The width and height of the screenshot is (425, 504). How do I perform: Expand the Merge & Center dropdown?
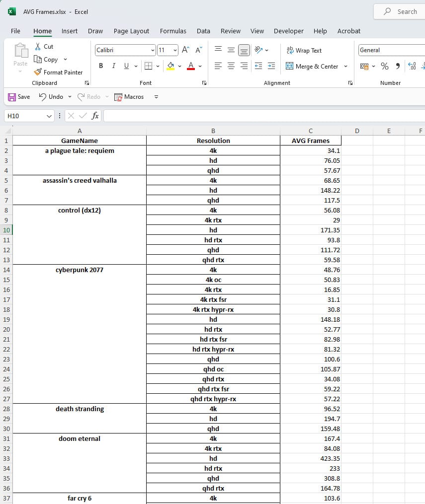click(x=345, y=66)
